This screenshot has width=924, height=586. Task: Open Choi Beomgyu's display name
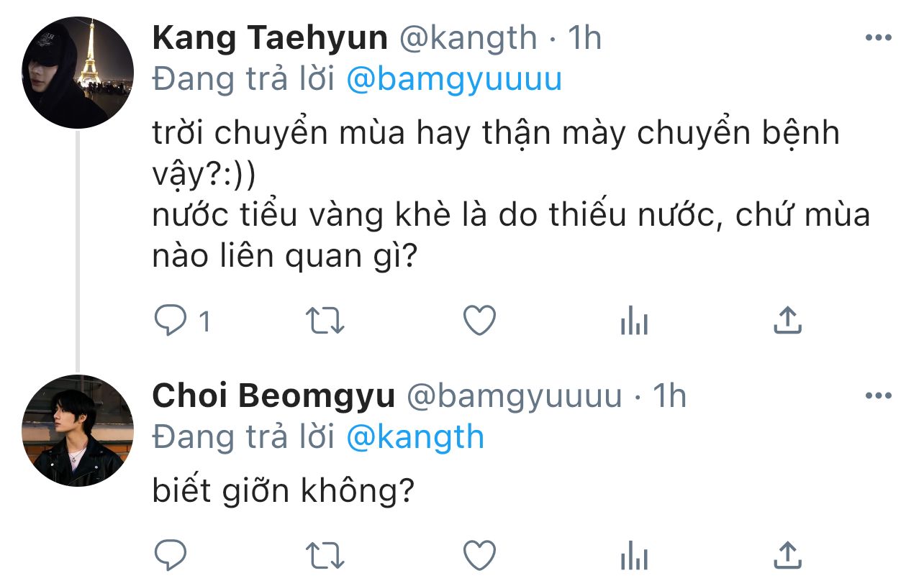[274, 395]
